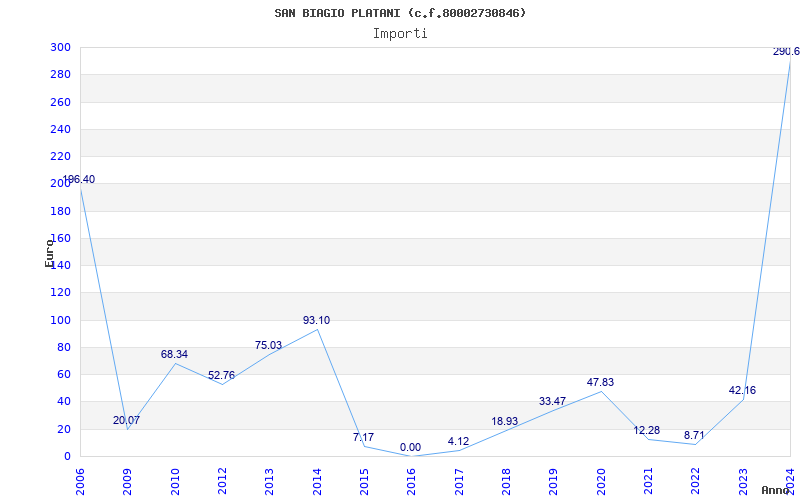
Task: Click the 2022 x-axis year label
Action: pyautogui.click(x=695, y=482)
